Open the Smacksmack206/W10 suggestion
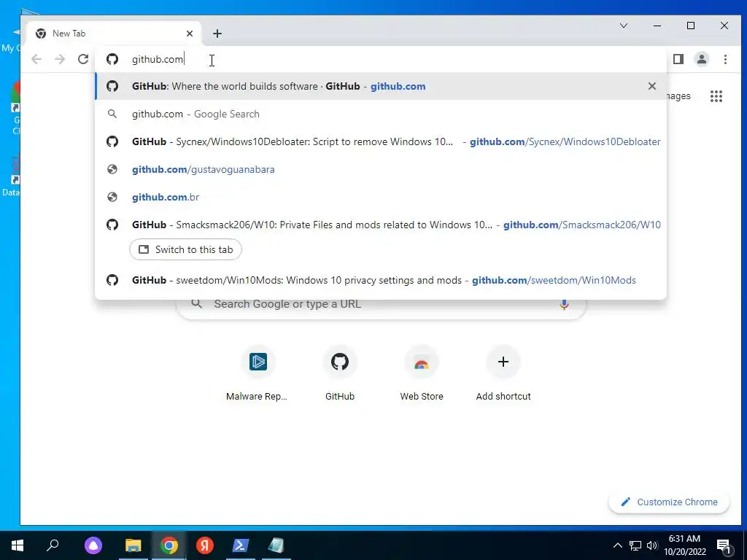Screen dimensions: 747x560 tap(381, 225)
